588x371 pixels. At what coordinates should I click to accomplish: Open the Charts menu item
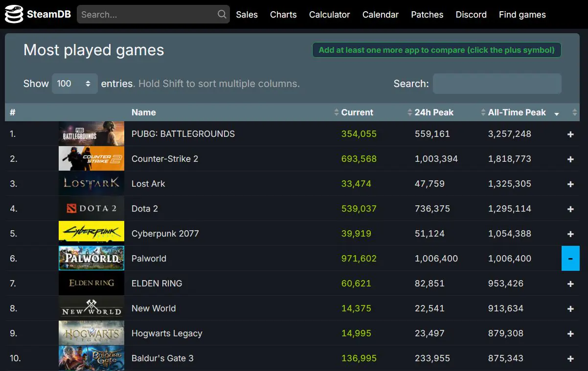coord(283,15)
